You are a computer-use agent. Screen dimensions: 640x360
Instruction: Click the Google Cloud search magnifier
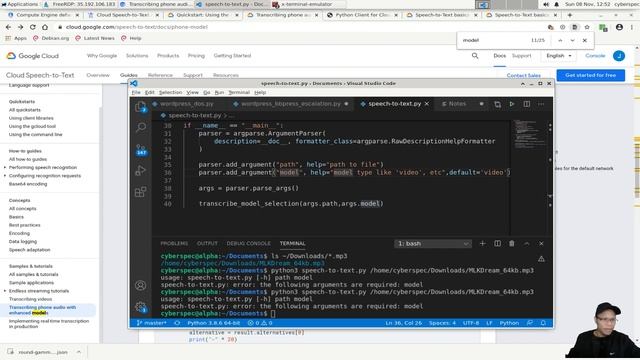(x=475, y=56)
